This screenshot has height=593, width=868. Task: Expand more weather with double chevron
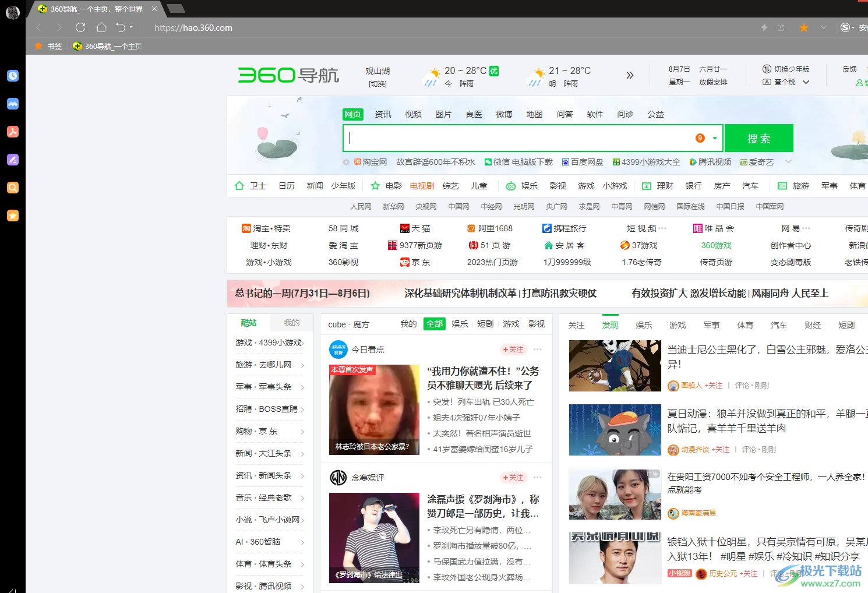point(630,75)
